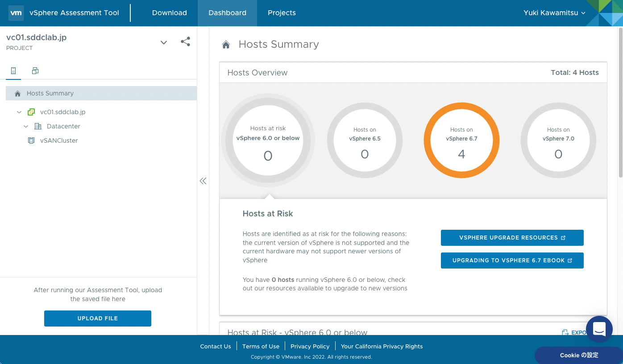Select vSANCluster in the tree

(59, 141)
